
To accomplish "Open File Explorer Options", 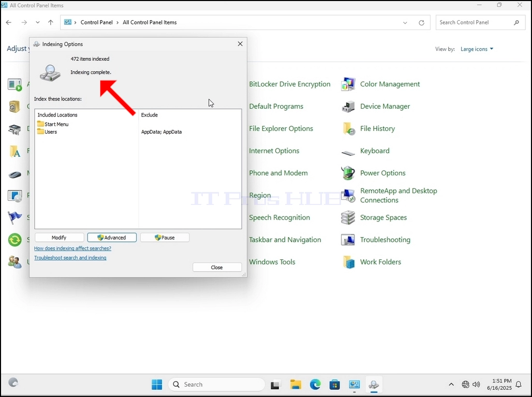I will click(281, 128).
